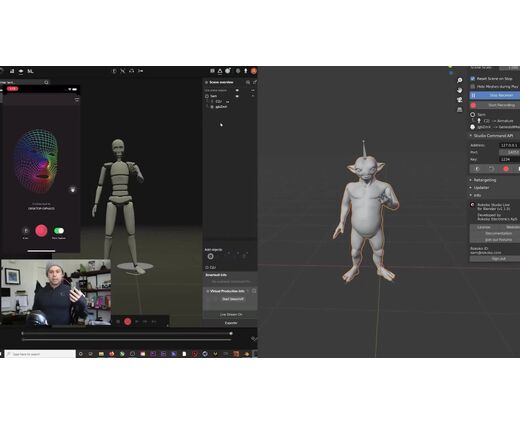Image resolution: width=520 pixels, height=425 pixels.
Task: Click the Windows taskbar search box
Action: [x=40, y=354]
